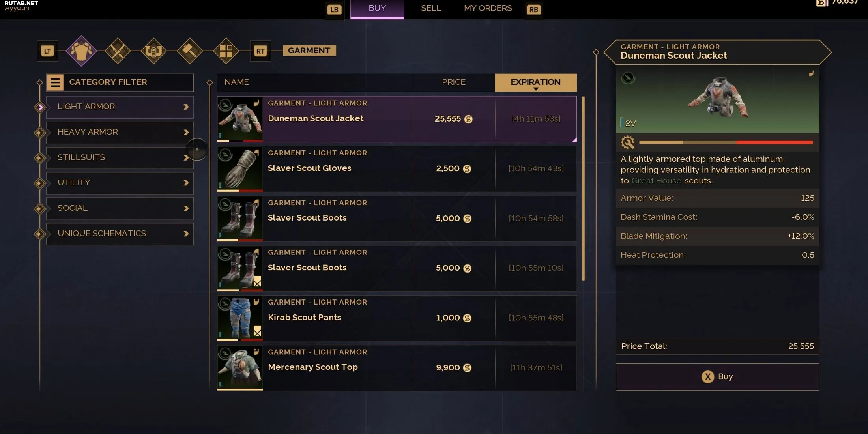Screen dimensions: 868x434
Task: Select the hammer tools category icon
Action: (190, 51)
